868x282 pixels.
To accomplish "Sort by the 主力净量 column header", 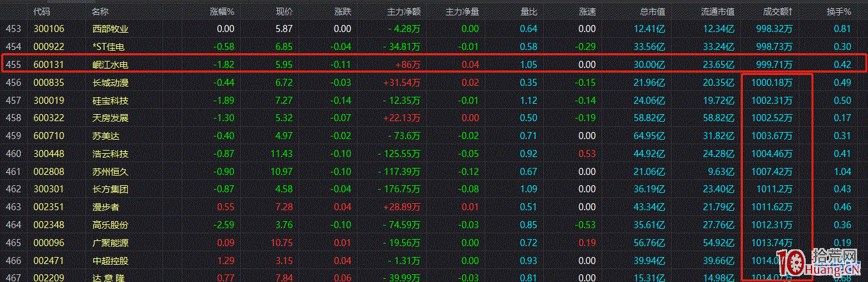I will click(x=462, y=12).
